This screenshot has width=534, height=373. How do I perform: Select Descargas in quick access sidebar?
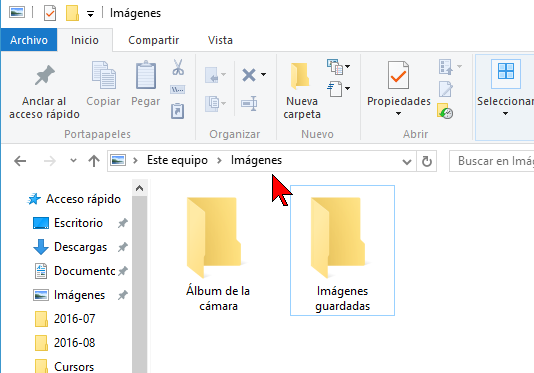point(80,247)
